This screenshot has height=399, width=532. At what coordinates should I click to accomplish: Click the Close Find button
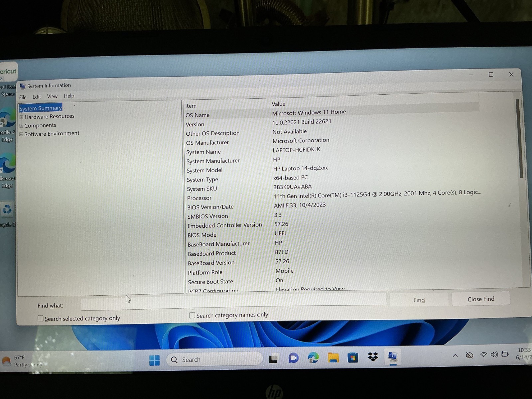click(481, 299)
